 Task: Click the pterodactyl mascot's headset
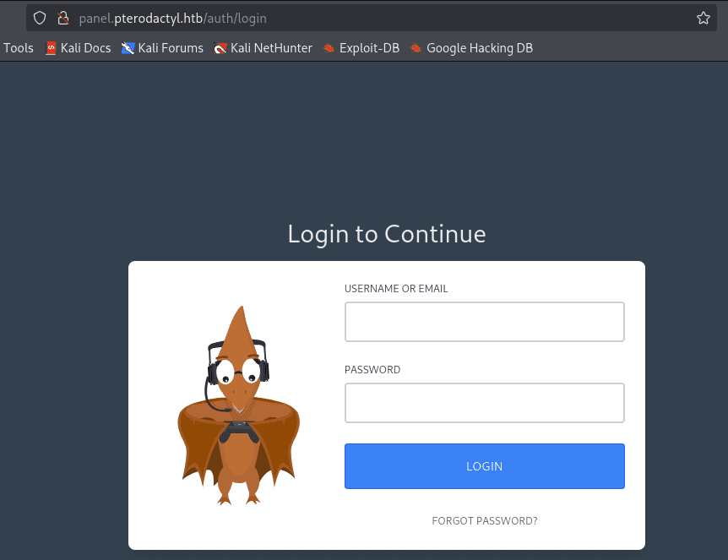click(x=263, y=367)
